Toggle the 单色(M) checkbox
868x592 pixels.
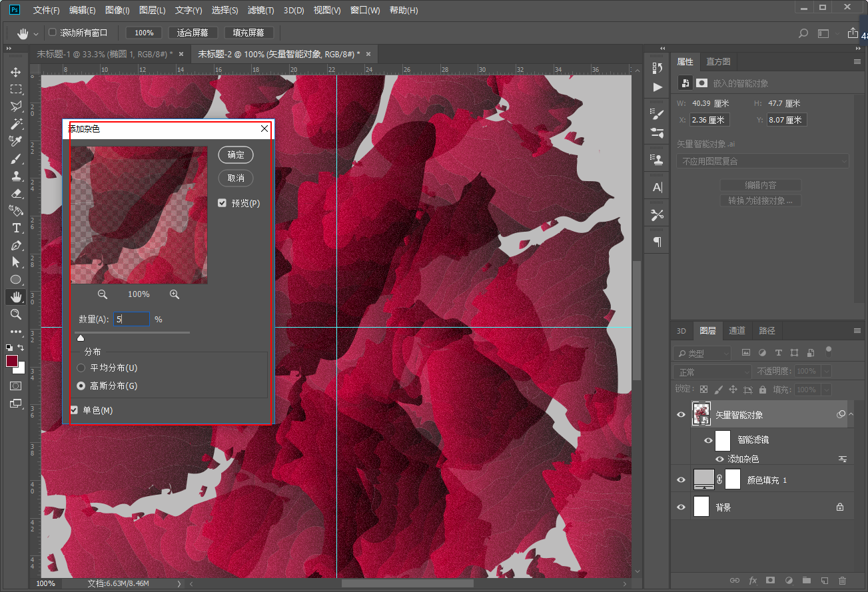pyautogui.click(x=74, y=410)
